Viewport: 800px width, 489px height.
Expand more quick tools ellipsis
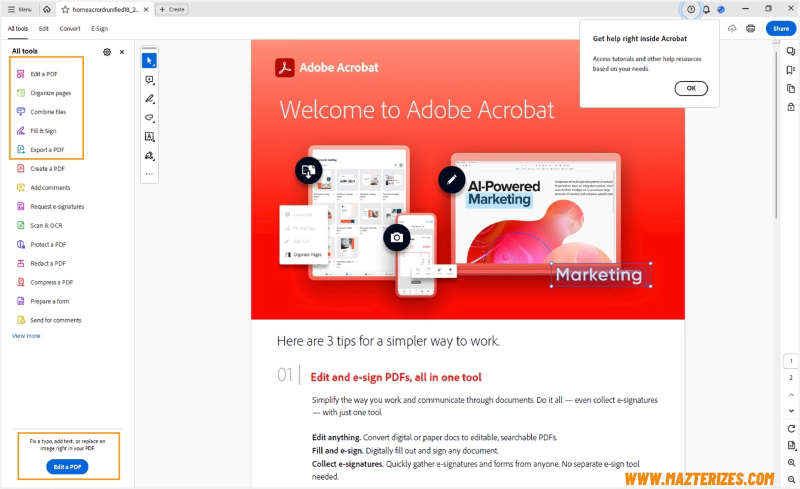coord(149,174)
